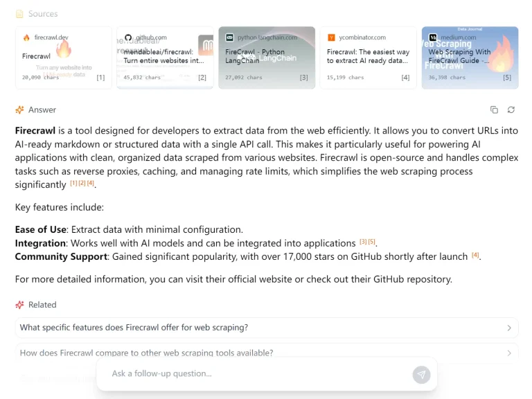Expand the chevron for 'How does Firecrawl compare' question
Screen dimensions: 532x399
509,353
